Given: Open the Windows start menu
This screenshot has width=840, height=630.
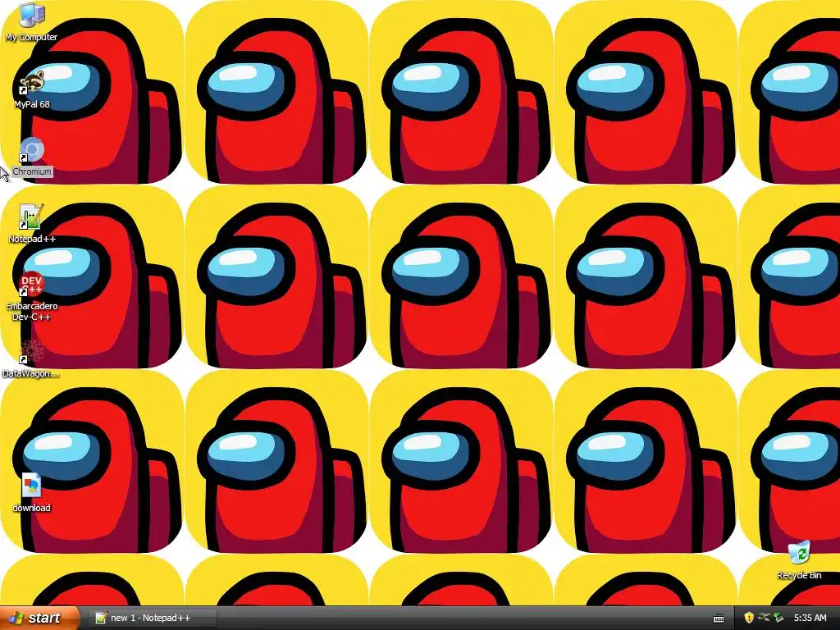Looking at the screenshot, I should (x=39, y=618).
